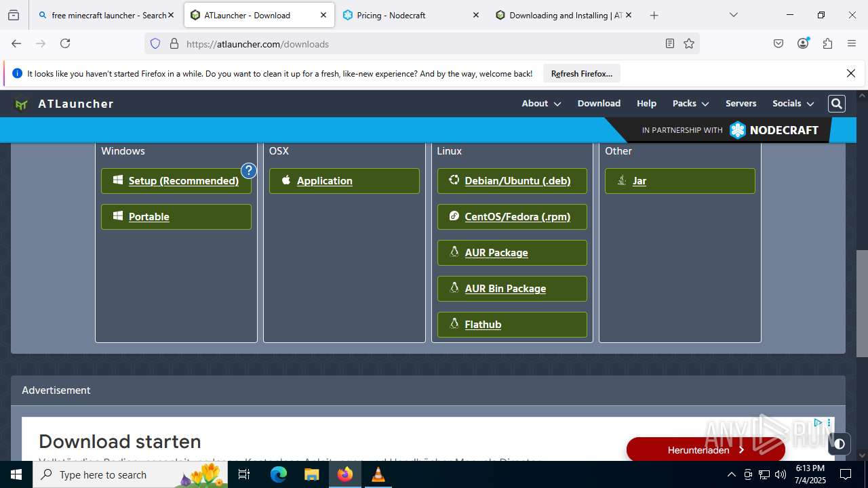
Task: Switch to free minecraft launcher search tab
Action: click(106, 15)
